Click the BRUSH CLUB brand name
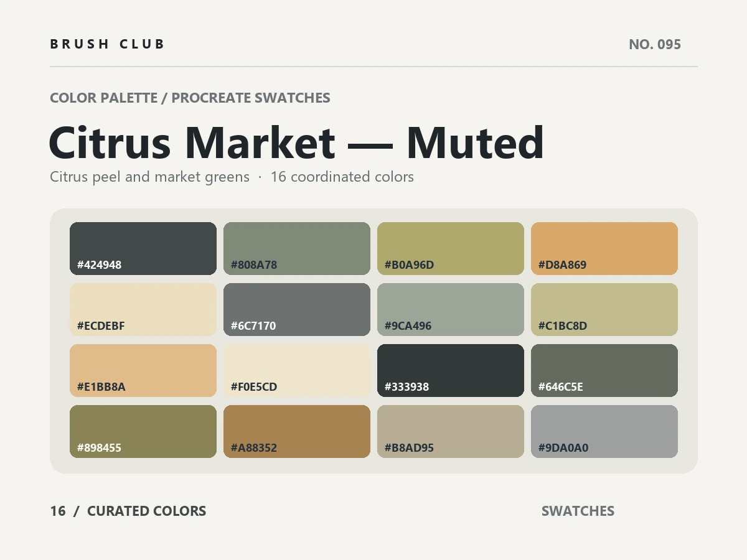 click(x=107, y=44)
